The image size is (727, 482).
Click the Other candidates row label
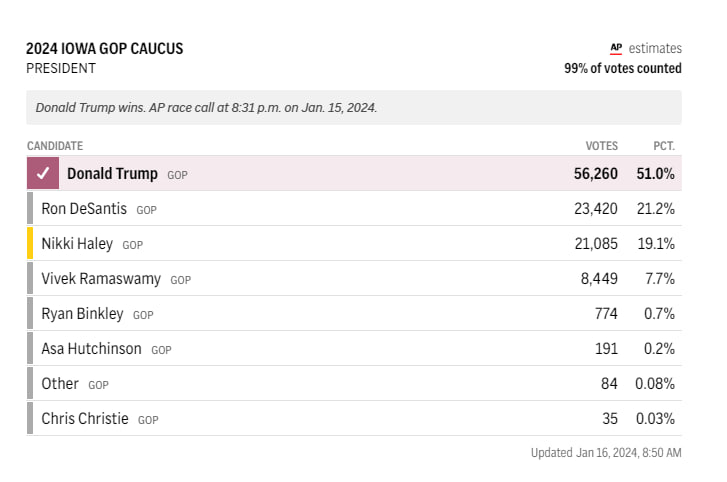(x=60, y=384)
